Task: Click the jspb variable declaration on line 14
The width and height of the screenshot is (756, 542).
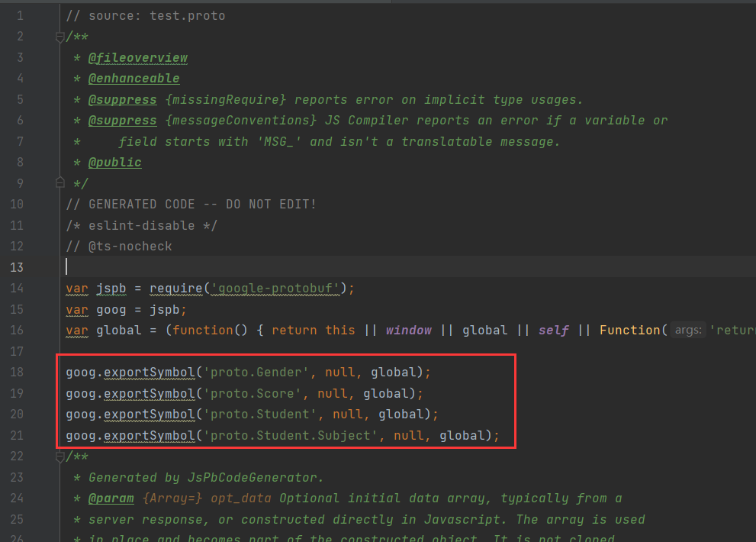Action: point(111,289)
